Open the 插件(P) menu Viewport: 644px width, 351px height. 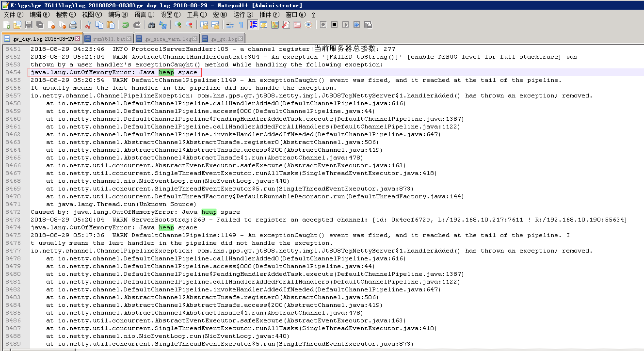pos(270,15)
